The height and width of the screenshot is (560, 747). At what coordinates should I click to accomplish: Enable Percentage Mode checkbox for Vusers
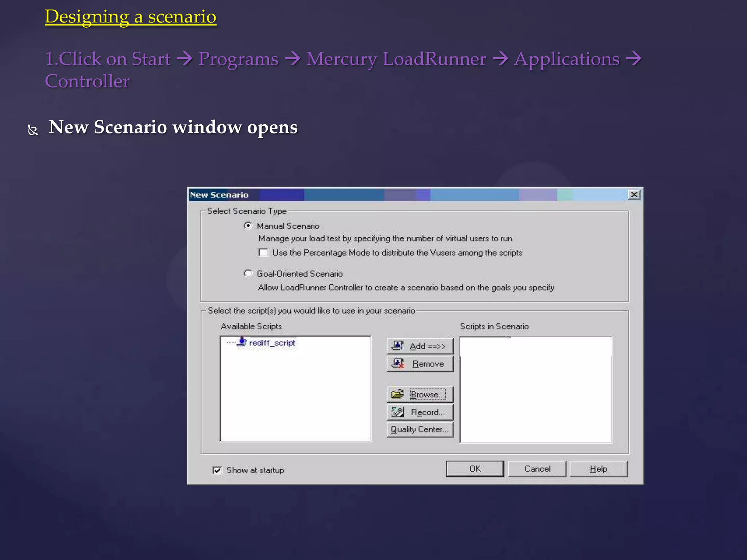click(x=263, y=252)
